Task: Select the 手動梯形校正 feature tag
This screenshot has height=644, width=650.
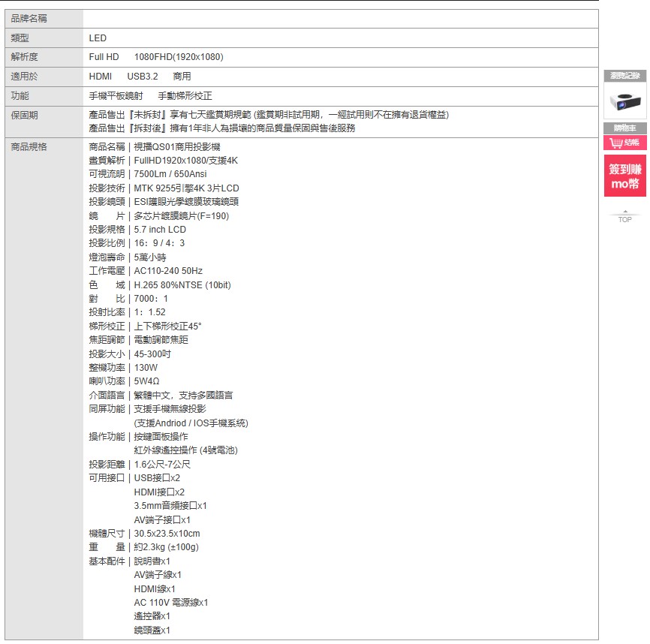Action: (x=185, y=96)
